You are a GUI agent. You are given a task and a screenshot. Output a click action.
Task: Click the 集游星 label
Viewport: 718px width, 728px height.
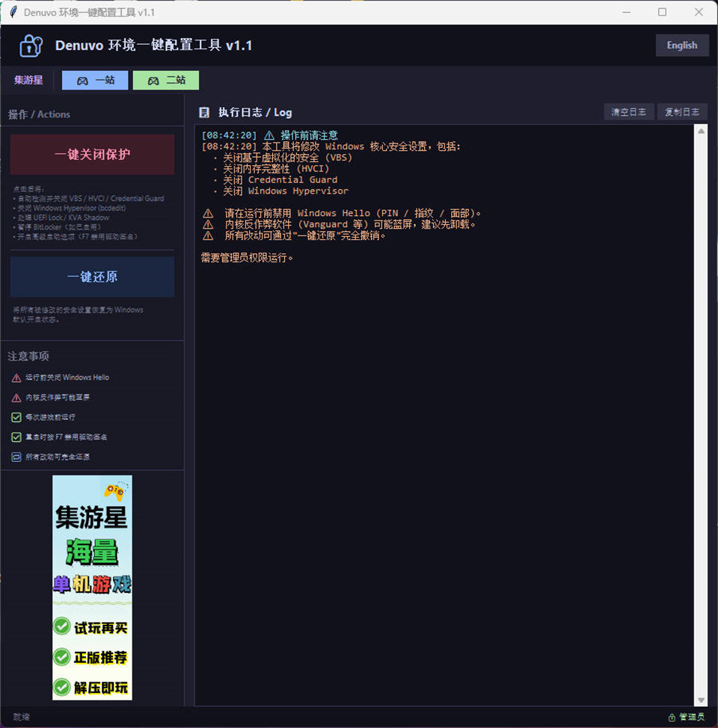pos(28,80)
